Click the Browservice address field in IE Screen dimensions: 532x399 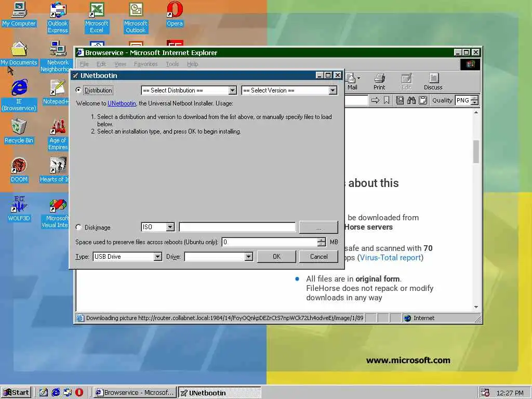tap(356, 100)
